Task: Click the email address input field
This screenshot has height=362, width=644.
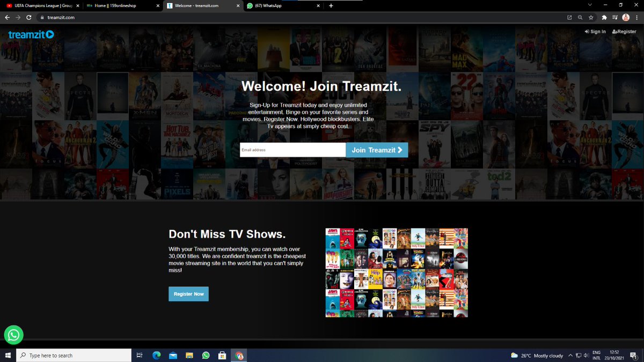Action: 292,150
